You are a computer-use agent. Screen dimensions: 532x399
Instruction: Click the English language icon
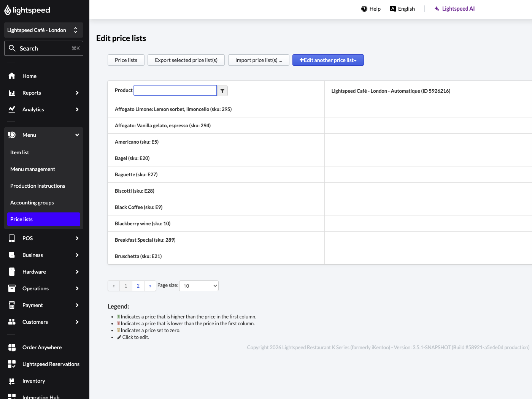[x=393, y=9]
